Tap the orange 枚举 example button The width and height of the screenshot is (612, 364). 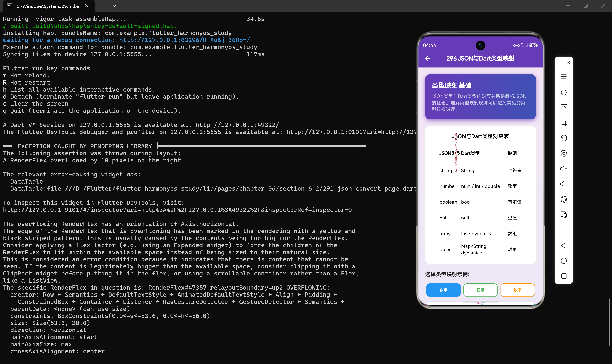pos(517,290)
